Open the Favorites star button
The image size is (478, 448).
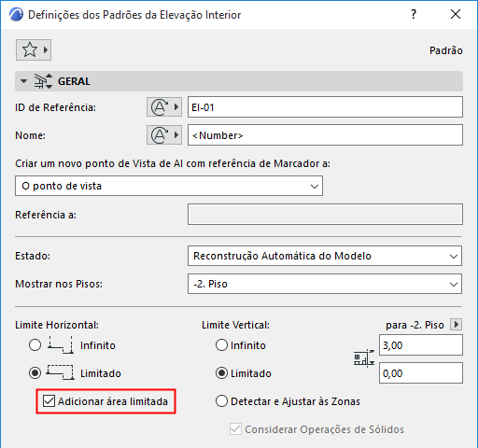pos(34,49)
